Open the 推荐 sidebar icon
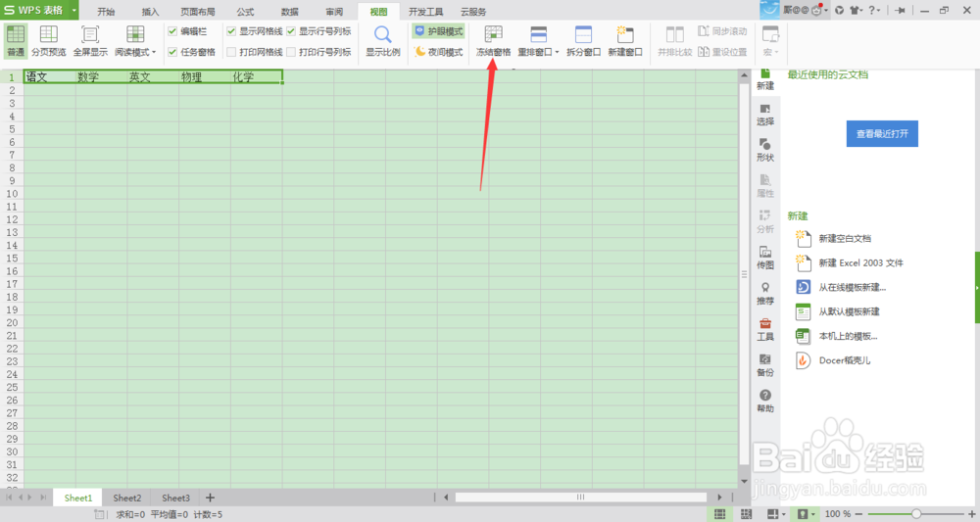Screen dimensions: 980x522 [765, 294]
